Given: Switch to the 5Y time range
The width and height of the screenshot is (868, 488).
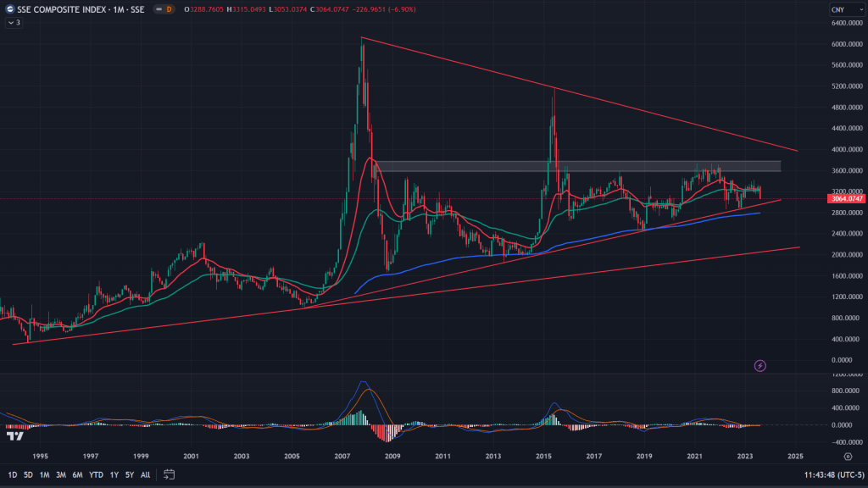Looking at the screenshot, I should point(130,474).
